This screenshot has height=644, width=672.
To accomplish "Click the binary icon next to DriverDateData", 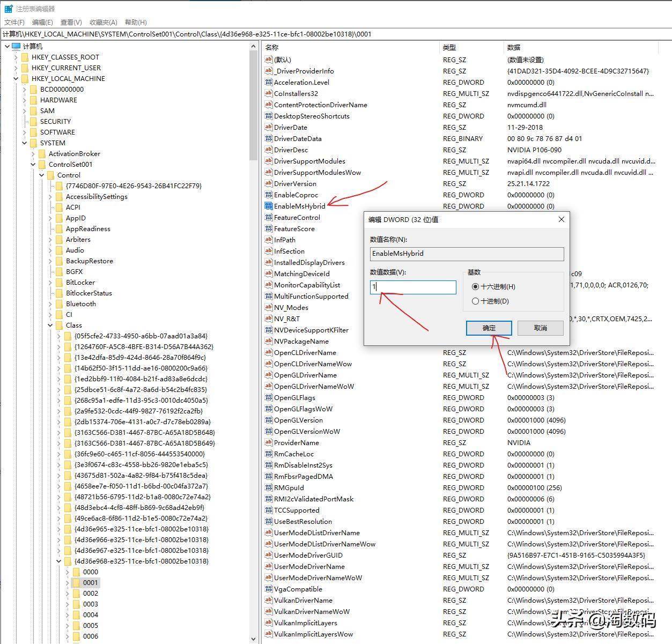I will (x=269, y=138).
